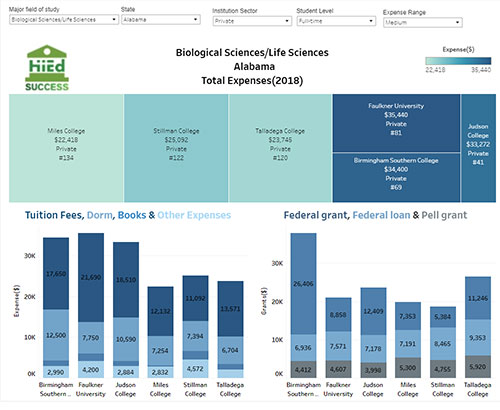The width and height of the screenshot is (500, 410).
Task: Click the 7,178 federal loan segment for Judson
Action: pos(373,349)
